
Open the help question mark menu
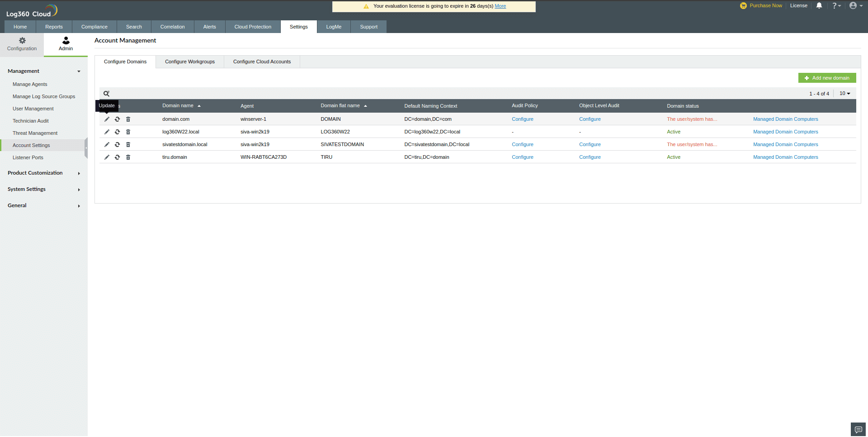pyautogui.click(x=836, y=5)
